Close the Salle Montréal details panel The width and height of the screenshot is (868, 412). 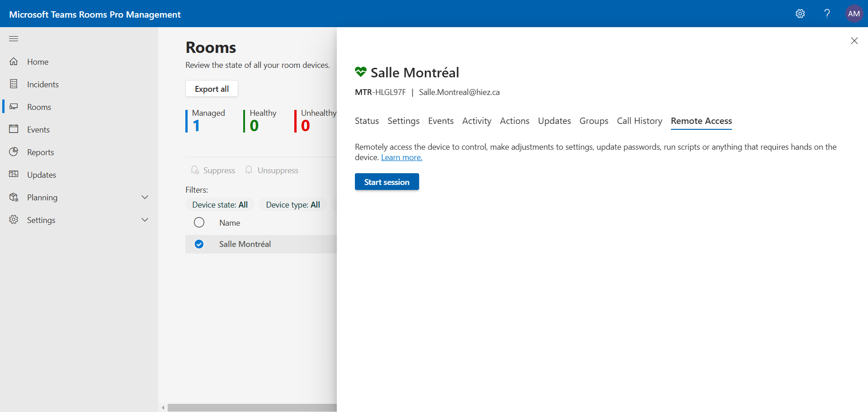tap(854, 41)
